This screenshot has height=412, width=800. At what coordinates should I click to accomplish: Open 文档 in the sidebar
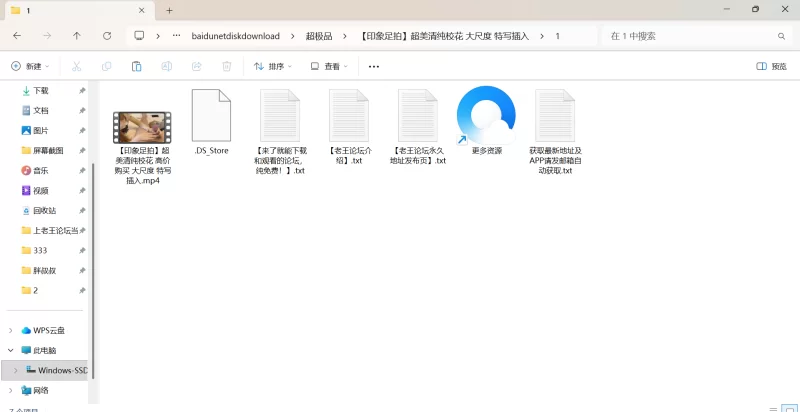41,111
